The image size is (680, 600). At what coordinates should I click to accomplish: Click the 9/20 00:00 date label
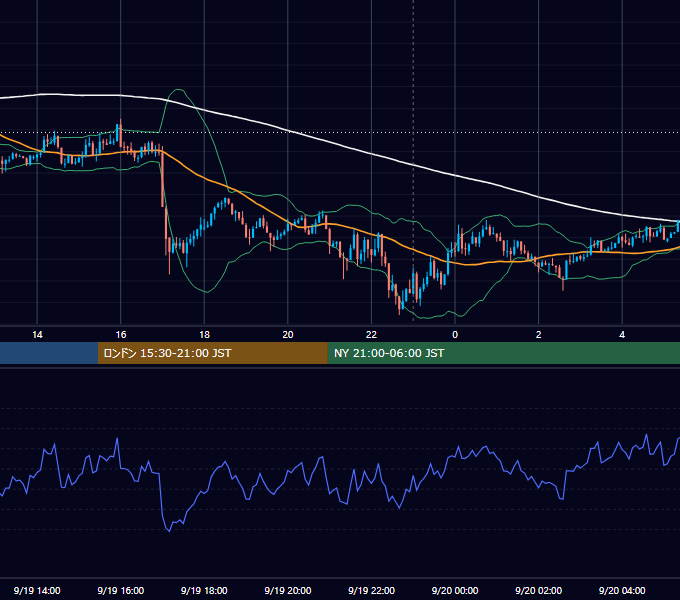click(x=455, y=590)
